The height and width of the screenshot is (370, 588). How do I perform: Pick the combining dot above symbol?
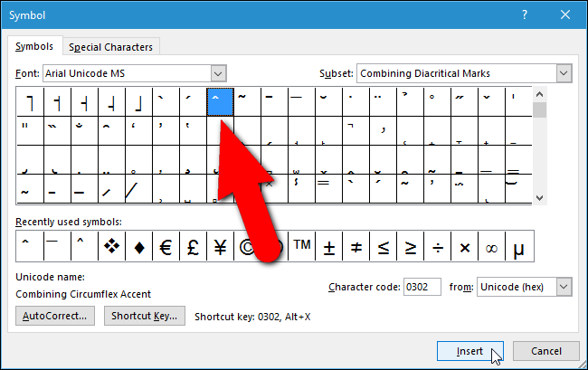[x=356, y=102]
